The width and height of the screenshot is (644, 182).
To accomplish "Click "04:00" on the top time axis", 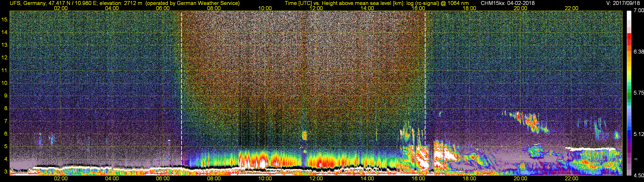I will point(112,8).
